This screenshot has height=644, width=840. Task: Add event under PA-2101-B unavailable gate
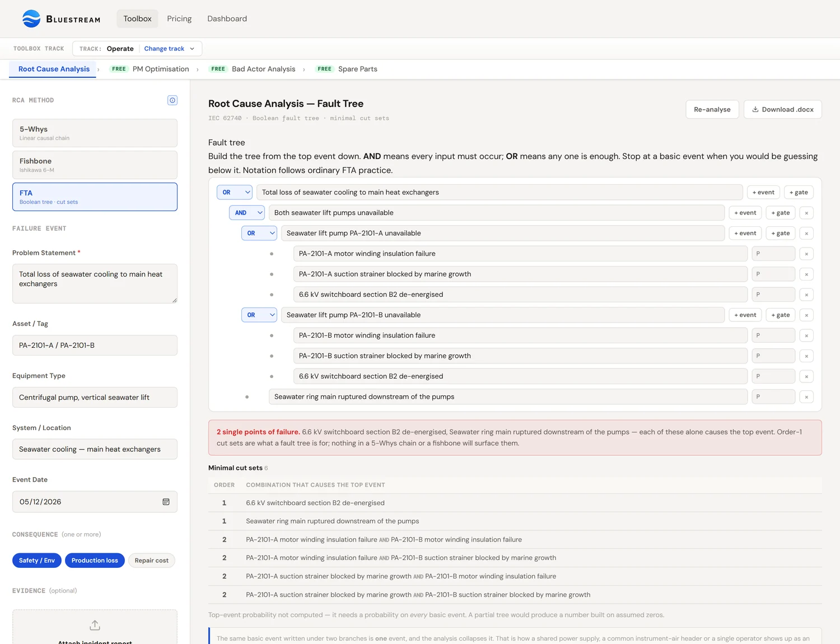tap(745, 315)
